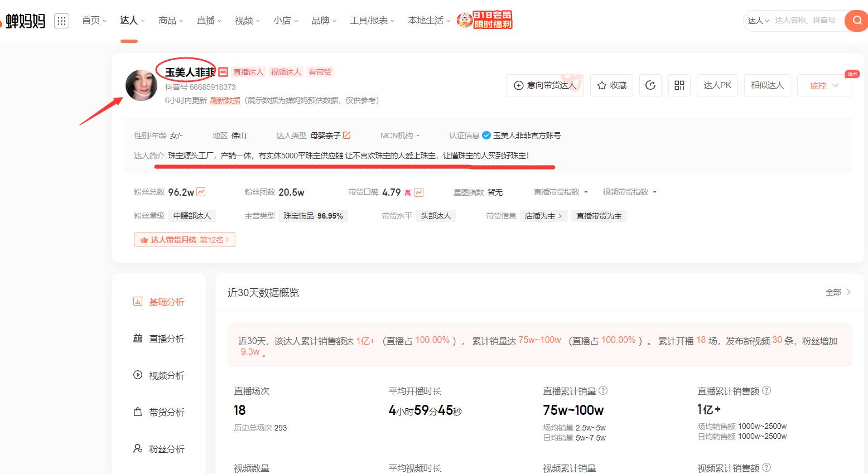Viewport: 868px width, 474px height.
Task: Click the 近30天数据概览 heading
Action: point(263,293)
